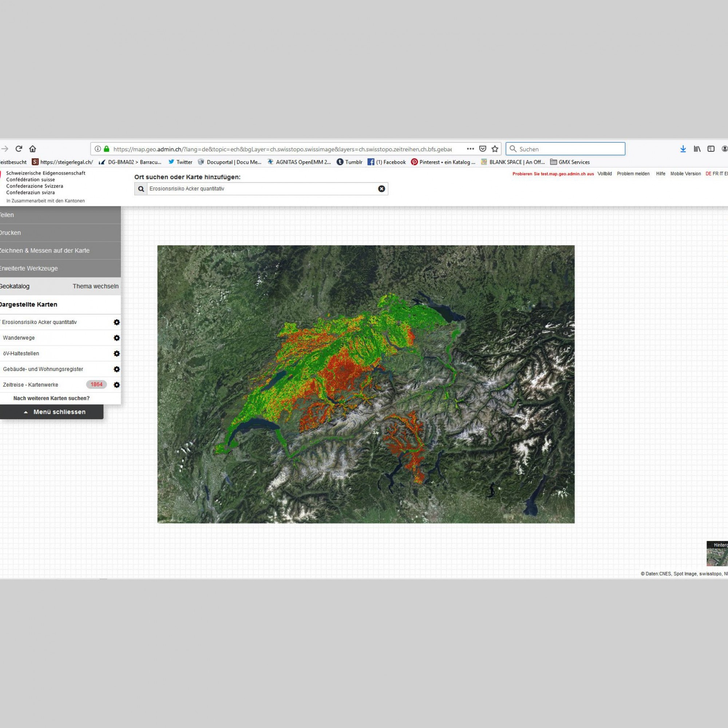Image resolution: width=728 pixels, height=728 pixels.
Task: Open settings gear for öV-Haltestellen layer
Action: 117,353
